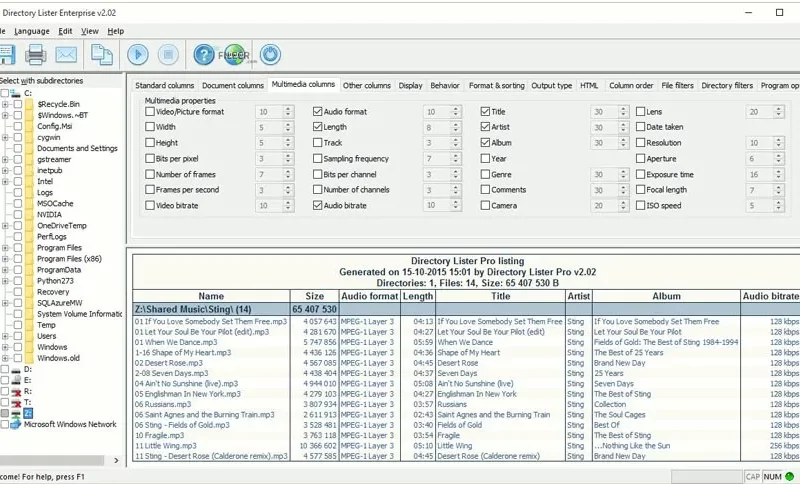This screenshot has height=484, width=800.
Task: Expand the $Recycle.Bin tree node
Action: point(5,104)
